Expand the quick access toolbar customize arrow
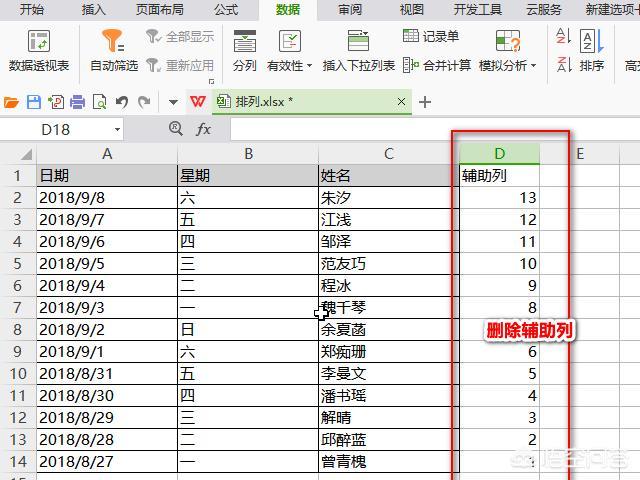Image resolution: width=640 pixels, height=480 pixels. tap(173, 102)
